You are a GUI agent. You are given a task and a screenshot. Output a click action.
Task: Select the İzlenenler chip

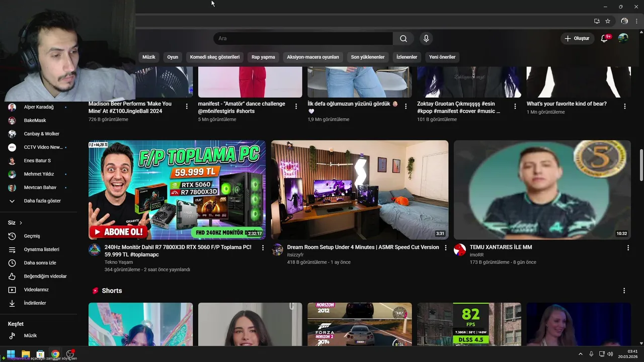[x=407, y=57]
